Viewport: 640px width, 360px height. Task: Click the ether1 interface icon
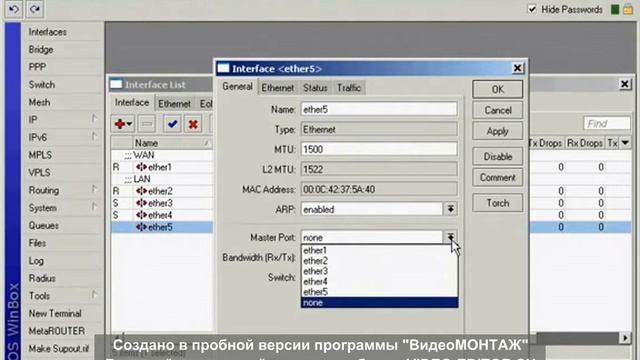tap(141, 167)
